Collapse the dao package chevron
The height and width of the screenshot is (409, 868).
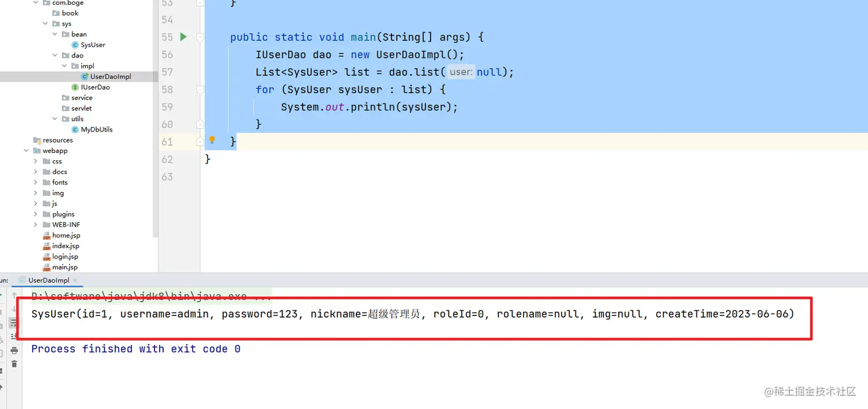55,56
